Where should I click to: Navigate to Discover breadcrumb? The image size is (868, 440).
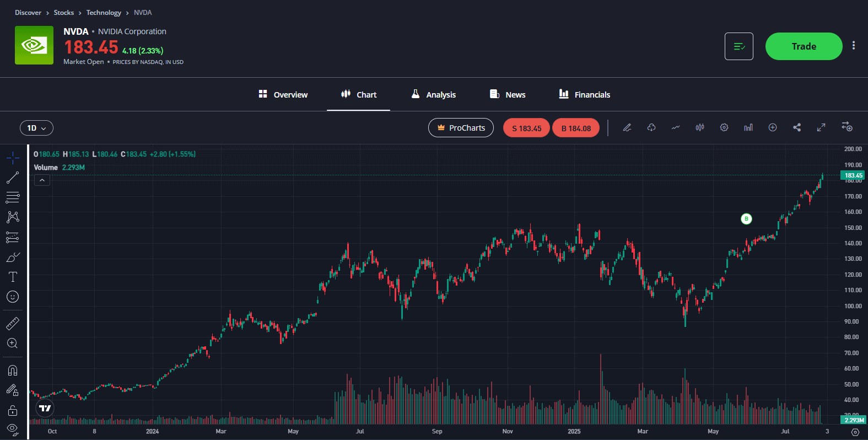click(28, 13)
